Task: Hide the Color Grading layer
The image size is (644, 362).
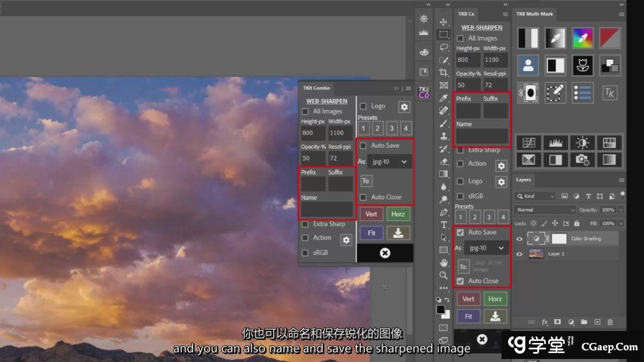Action: [519, 239]
